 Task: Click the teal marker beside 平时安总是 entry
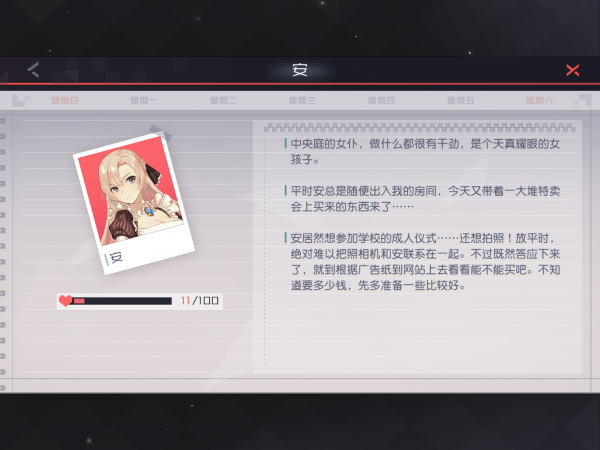285,190
